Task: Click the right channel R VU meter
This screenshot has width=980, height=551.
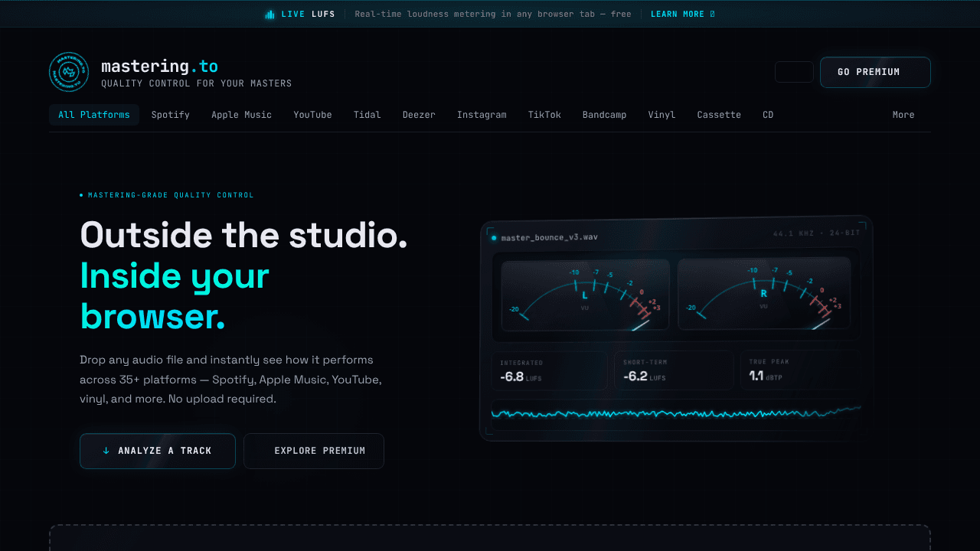Action: tap(764, 293)
